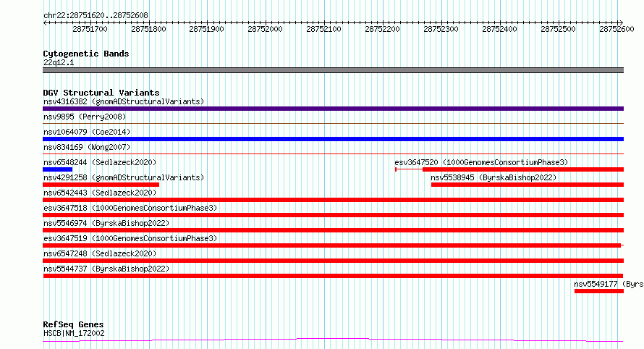This screenshot has height=349, width=644.
Task: Open variant esv3647519 (1000GenomesConsortiumPhase3) label
Action: (x=130, y=238)
